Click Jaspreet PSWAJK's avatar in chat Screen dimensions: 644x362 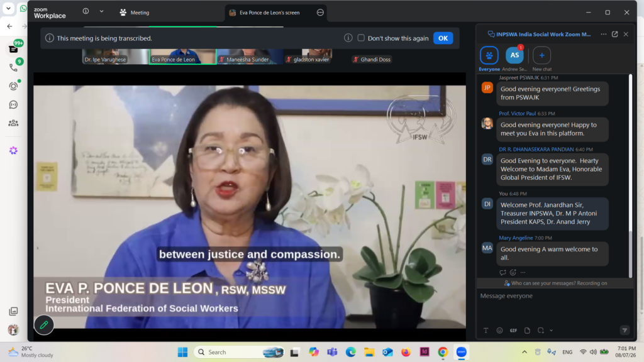click(487, 87)
